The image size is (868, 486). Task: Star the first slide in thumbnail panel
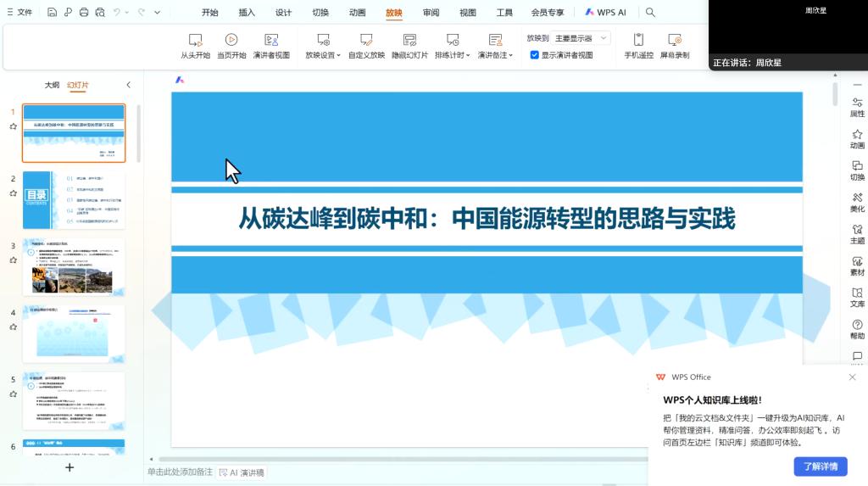13,126
